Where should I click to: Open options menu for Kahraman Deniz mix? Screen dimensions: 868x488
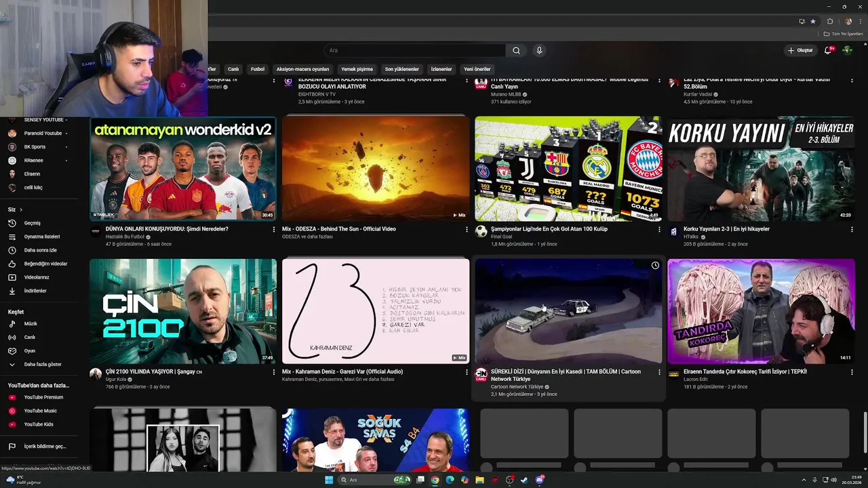click(x=467, y=372)
